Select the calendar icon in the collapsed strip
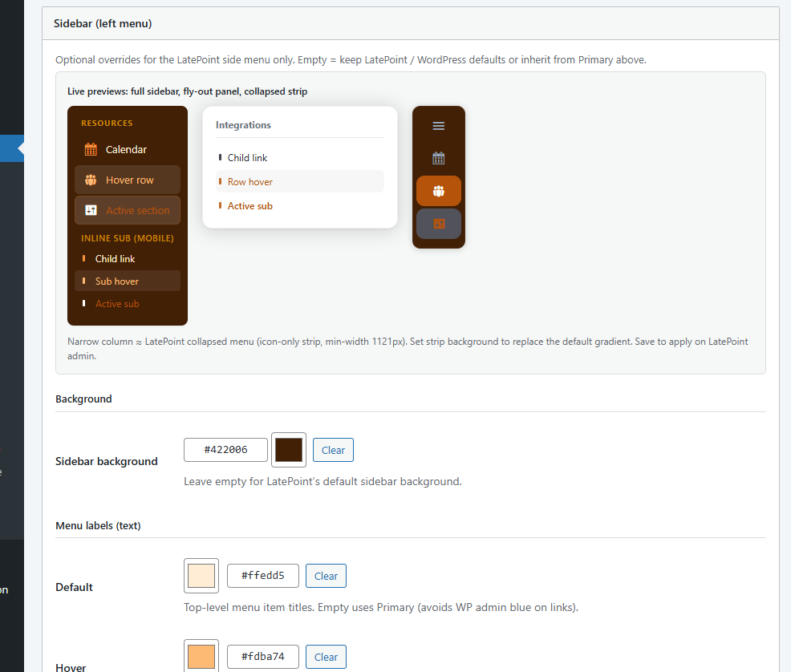 [x=438, y=158]
